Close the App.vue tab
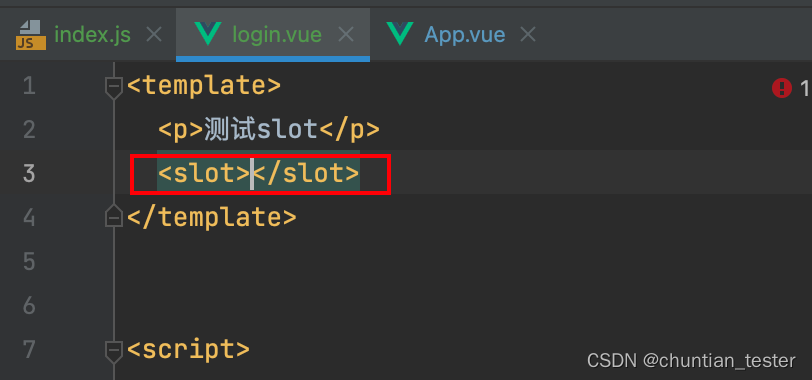This screenshot has height=380, width=812. (x=527, y=35)
